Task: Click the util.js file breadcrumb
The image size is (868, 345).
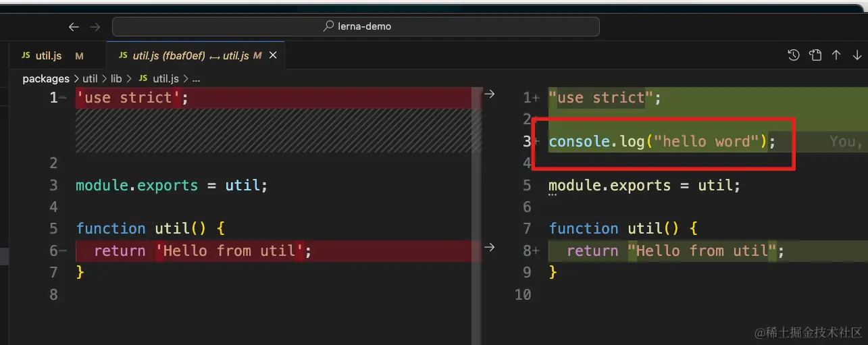Action: coord(159,78)
